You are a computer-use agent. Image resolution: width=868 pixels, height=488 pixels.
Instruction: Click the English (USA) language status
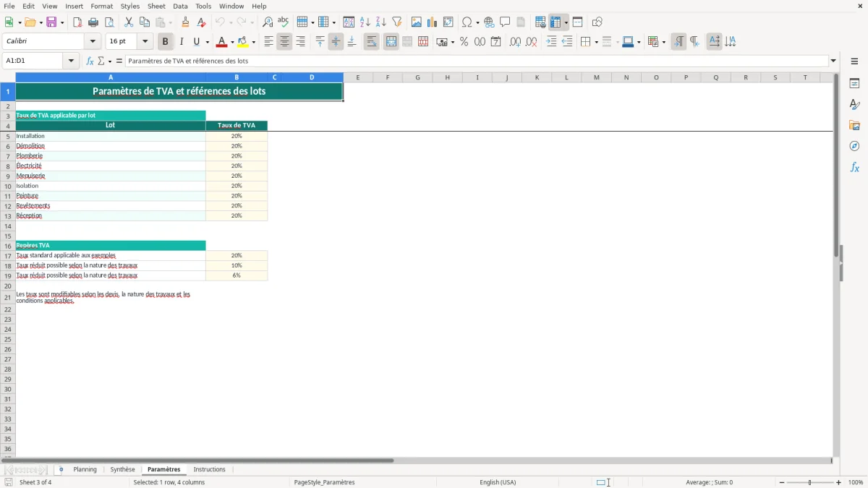click(x=498, y=482)
